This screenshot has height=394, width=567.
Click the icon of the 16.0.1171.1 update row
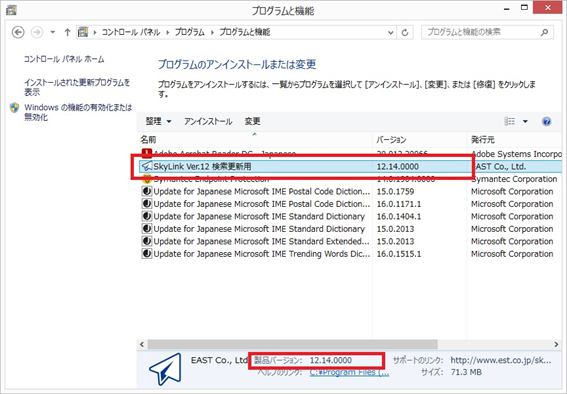[146, 204]
